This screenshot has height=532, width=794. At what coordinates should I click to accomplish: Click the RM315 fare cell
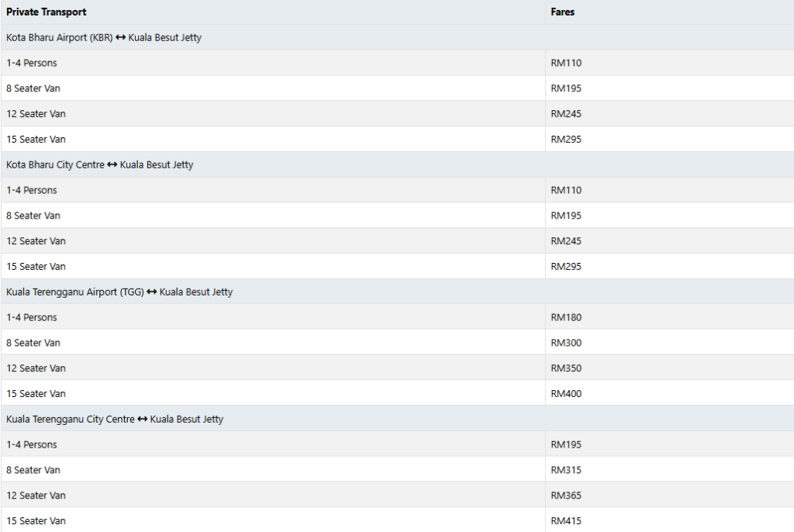(566, 470)
